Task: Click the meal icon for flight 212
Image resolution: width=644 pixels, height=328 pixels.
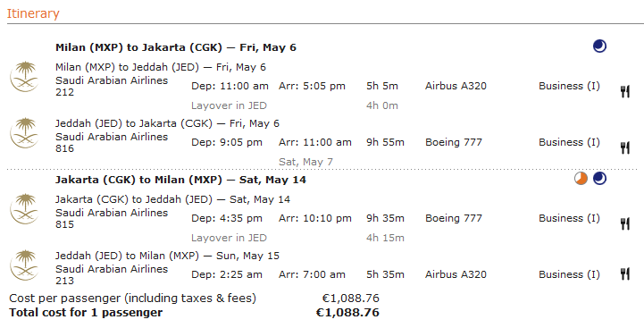Action: [x=624, y=91]
